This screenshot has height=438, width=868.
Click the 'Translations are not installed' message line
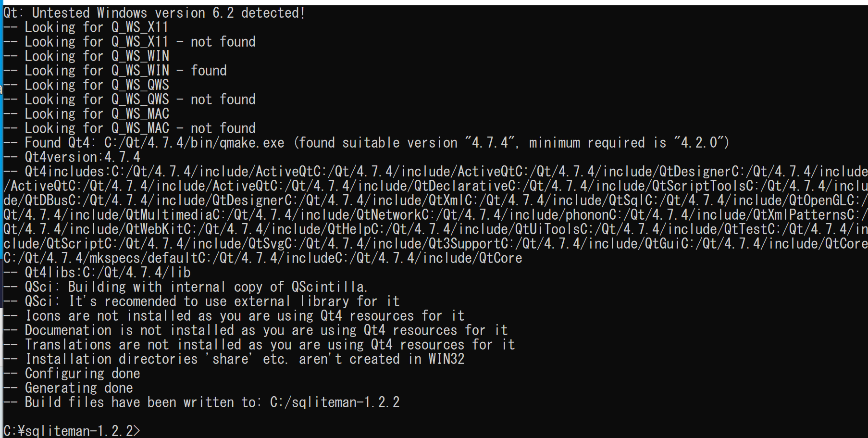point(260,345)
